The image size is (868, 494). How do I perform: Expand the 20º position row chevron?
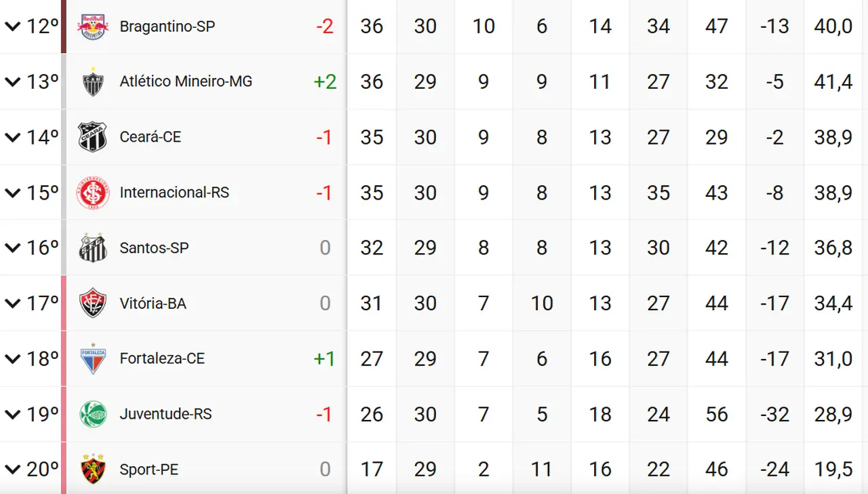(12, 470)
